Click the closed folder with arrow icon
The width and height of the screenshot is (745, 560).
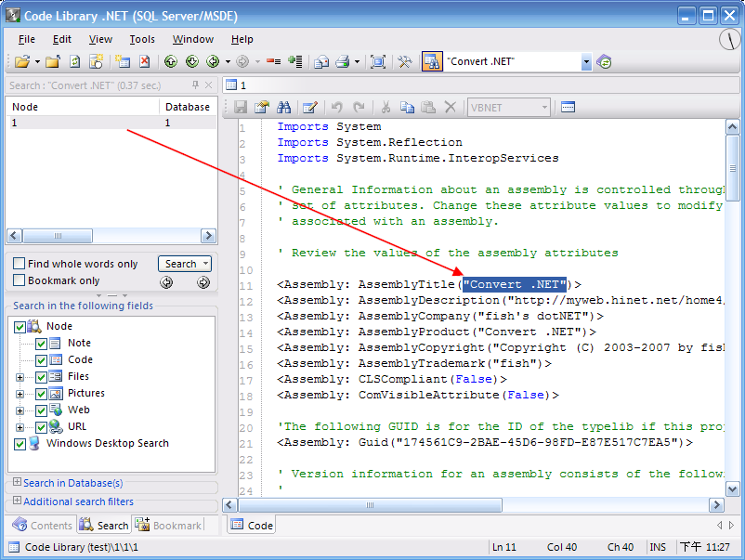[53, 61]
